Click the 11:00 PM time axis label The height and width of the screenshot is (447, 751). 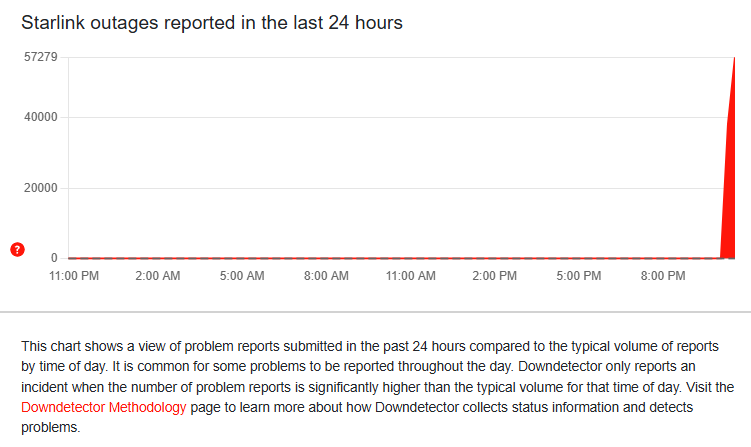pos(74,274)
